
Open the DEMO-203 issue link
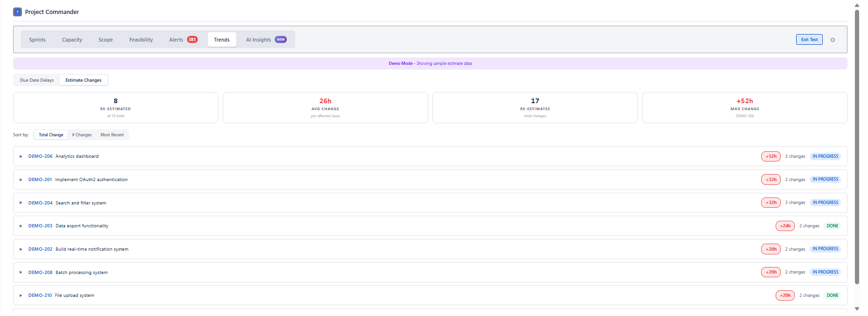40,226
